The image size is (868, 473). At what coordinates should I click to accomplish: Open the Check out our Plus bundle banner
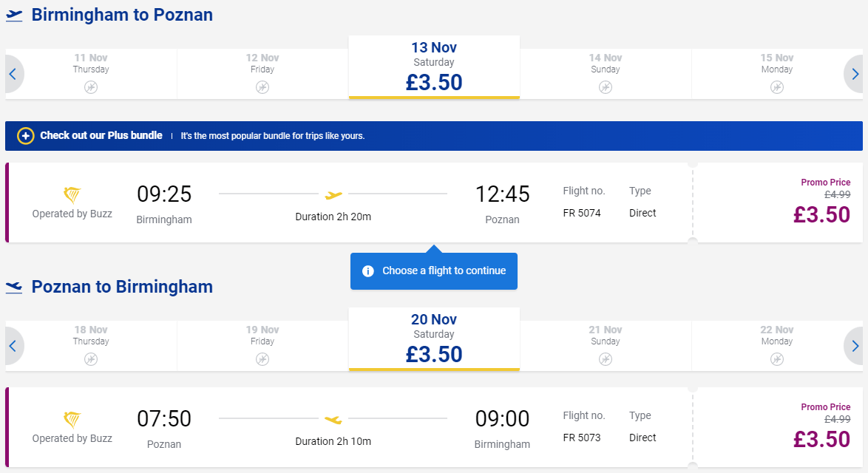tap(434, 135)
